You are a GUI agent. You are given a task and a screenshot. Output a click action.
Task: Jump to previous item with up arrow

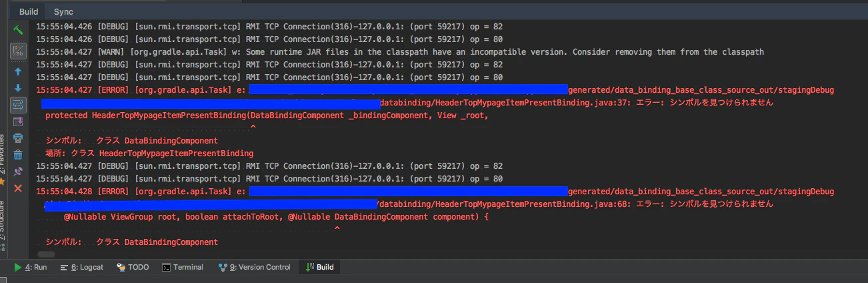(18, 71)
